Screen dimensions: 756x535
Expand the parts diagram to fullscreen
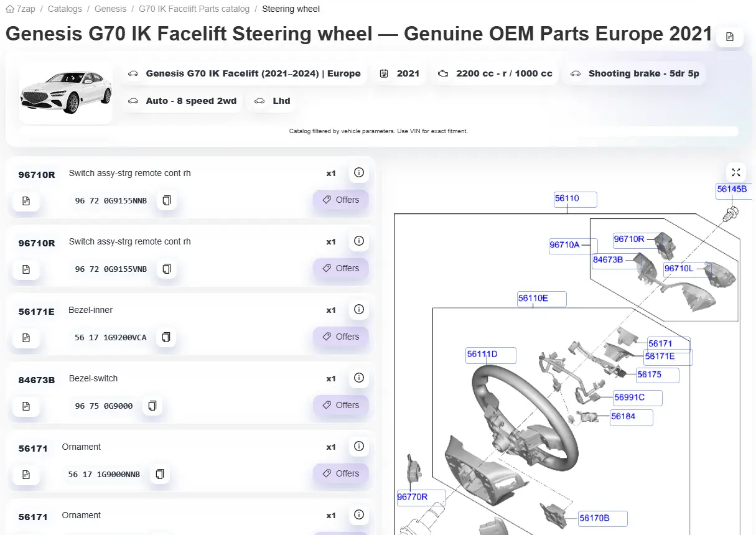pos(736,172)
